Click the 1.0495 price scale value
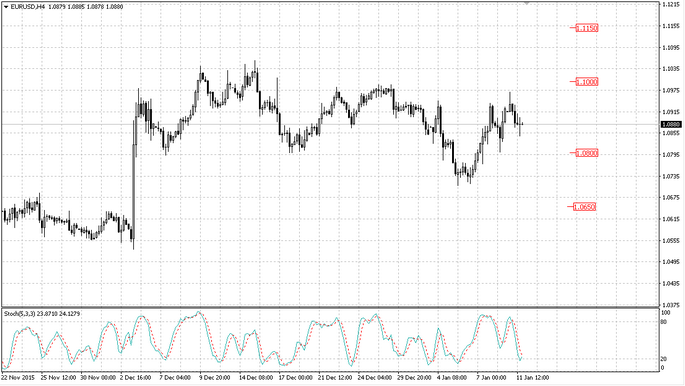685x386 pixels. (x=671, y=262)
